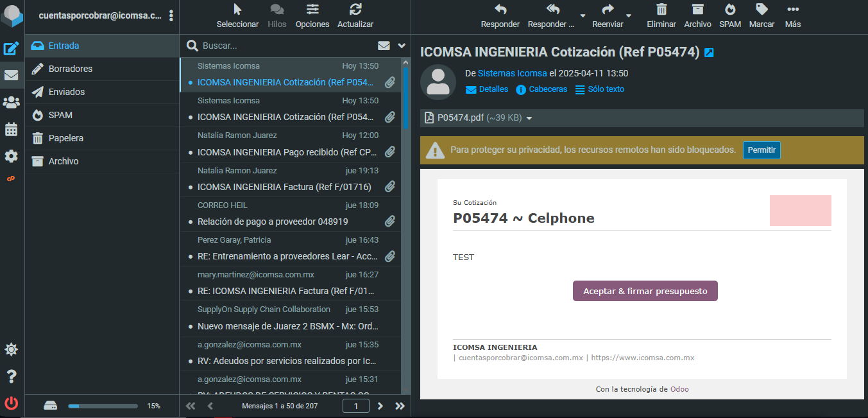Image resolution: width=868 pixels, height=418 pixels.
Task: Go to the first page of messages
Action: (x=190, y=406)
